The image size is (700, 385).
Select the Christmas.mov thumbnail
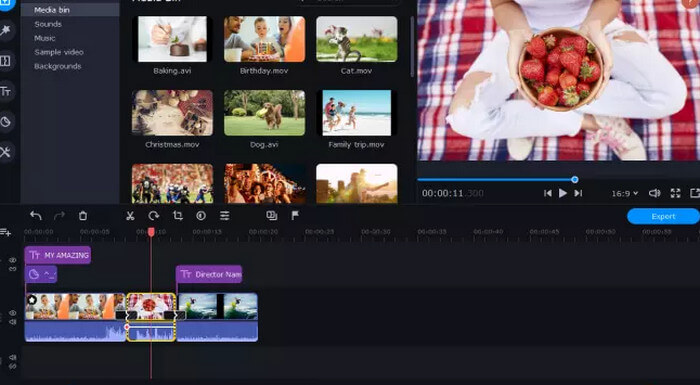click(x=172, y=113)
